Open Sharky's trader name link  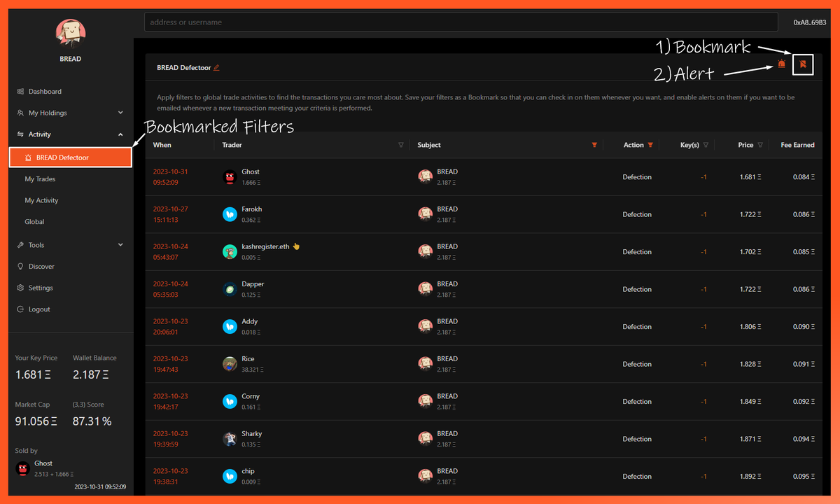tap(252, 433)
